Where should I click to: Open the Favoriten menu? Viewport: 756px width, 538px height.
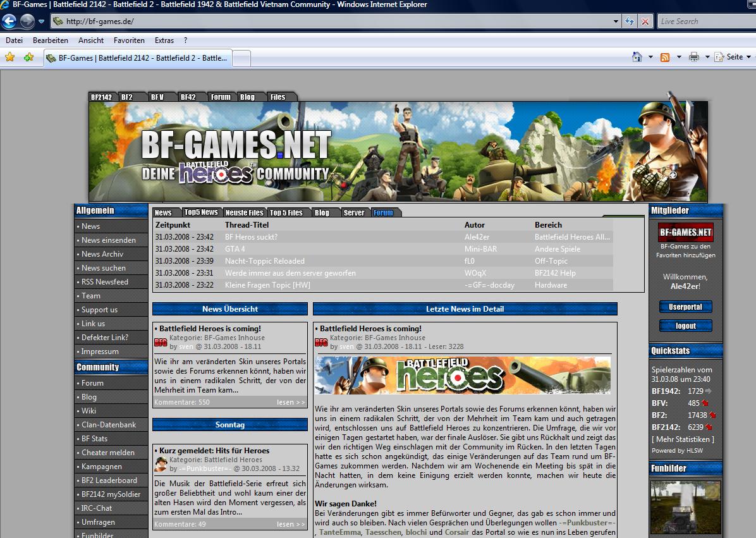pos(129,40)
